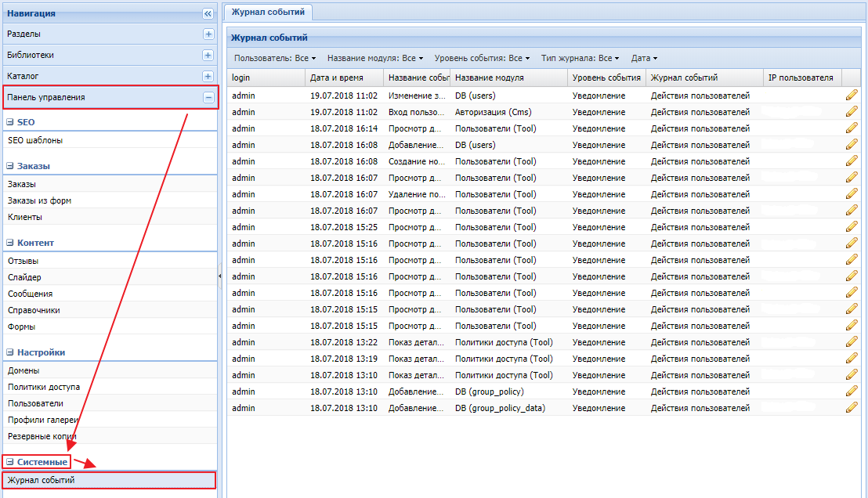The width and height of the screenshot is (868, 498).
Task: Expand the Библиотеки section plus icon
Action: pyautogui.click(x=208, y=56)
